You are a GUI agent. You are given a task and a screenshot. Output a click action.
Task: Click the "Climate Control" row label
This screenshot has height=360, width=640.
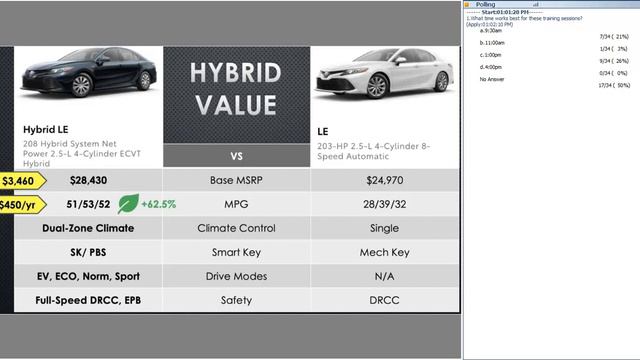[236, 228]
